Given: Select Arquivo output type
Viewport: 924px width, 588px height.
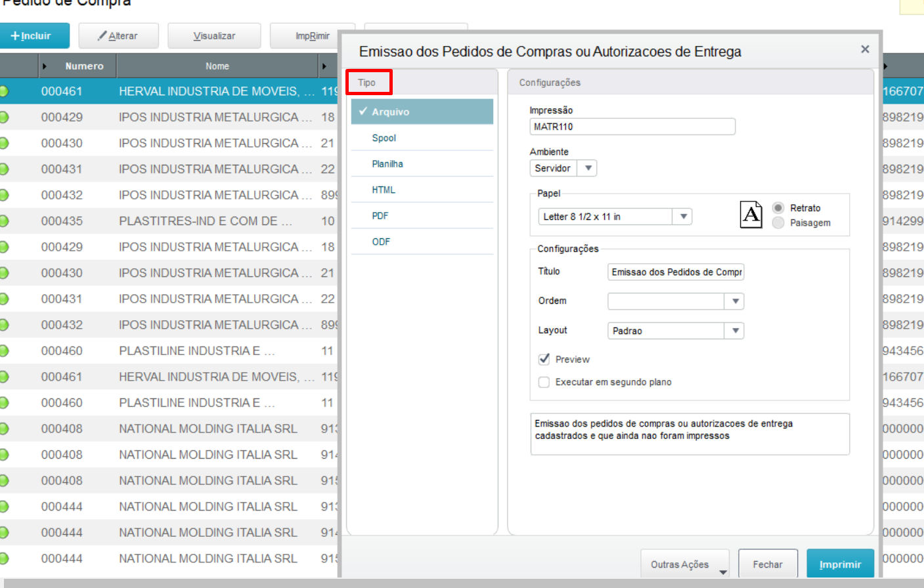Looking at the screenshot, I should 422,112.
